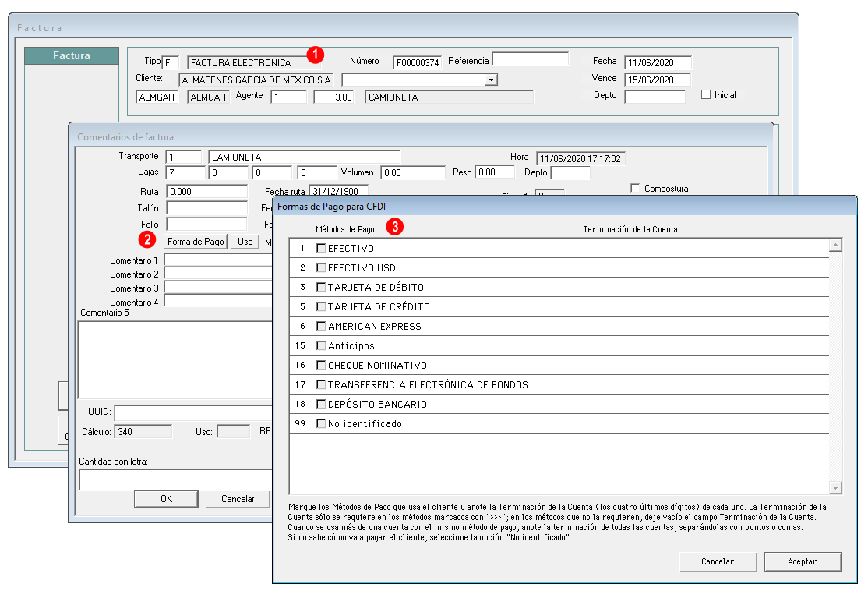The image size is (868, 591).
Task: Click the Fecha field 11/06/2020
Action: 658,62
